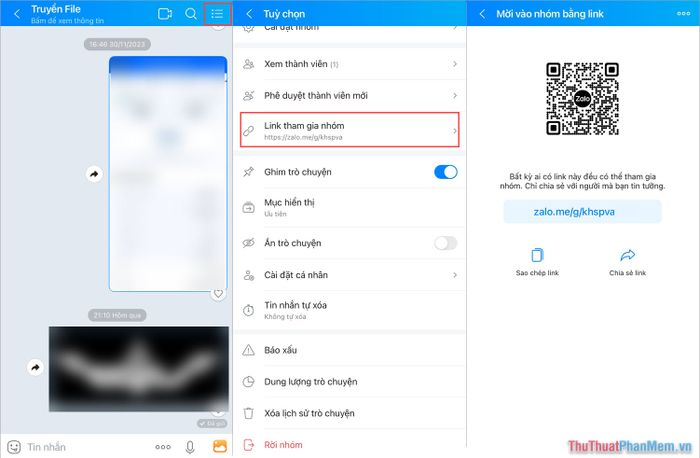Tap the pin icon of Ghim trò chuyện
Viewport: 700px width, 458px height.
[249, 172]
